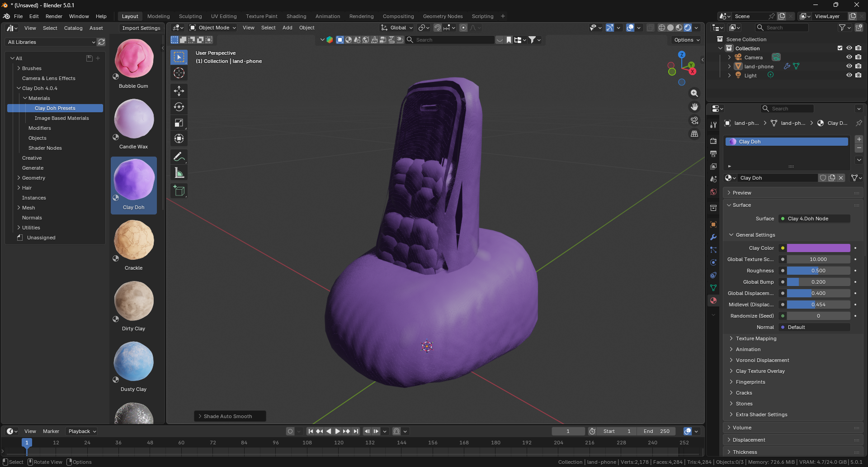Screen dimensions: 868x467
Task: Click the magnifier zoom icon beside the viewport
Action: click(x=694, y=93)
